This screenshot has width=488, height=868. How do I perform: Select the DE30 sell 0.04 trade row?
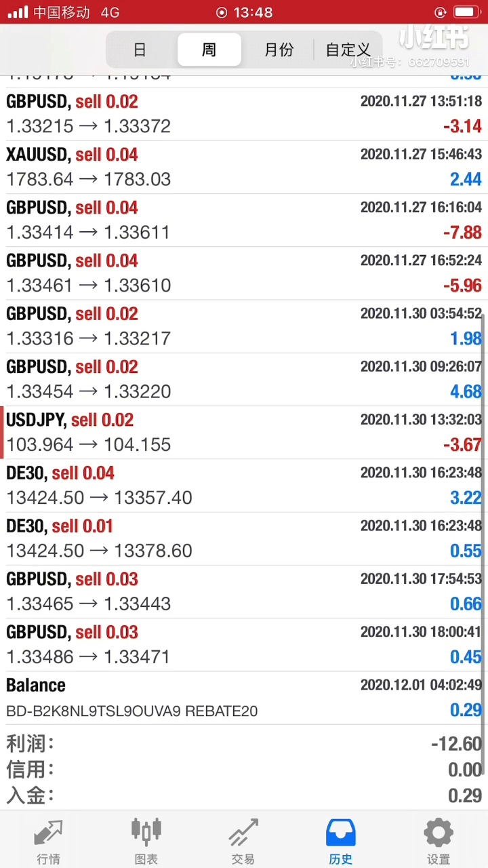pyautogui.click(x=244, y=486)
